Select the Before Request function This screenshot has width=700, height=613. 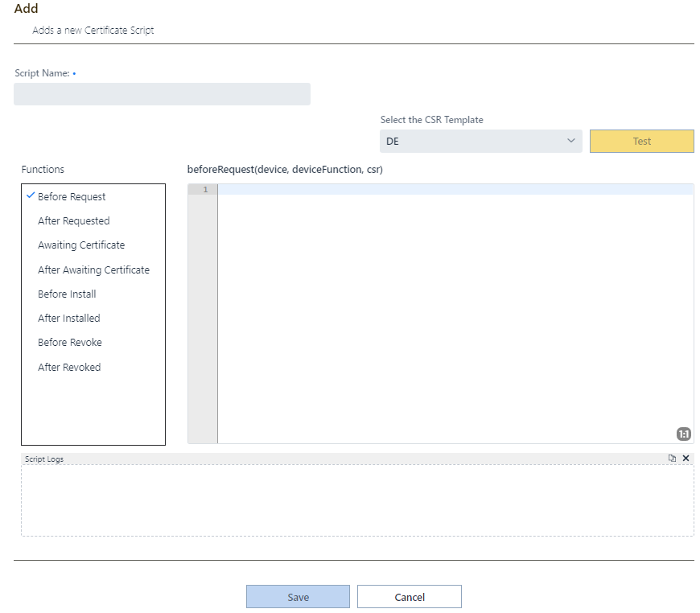pos(72,197)
